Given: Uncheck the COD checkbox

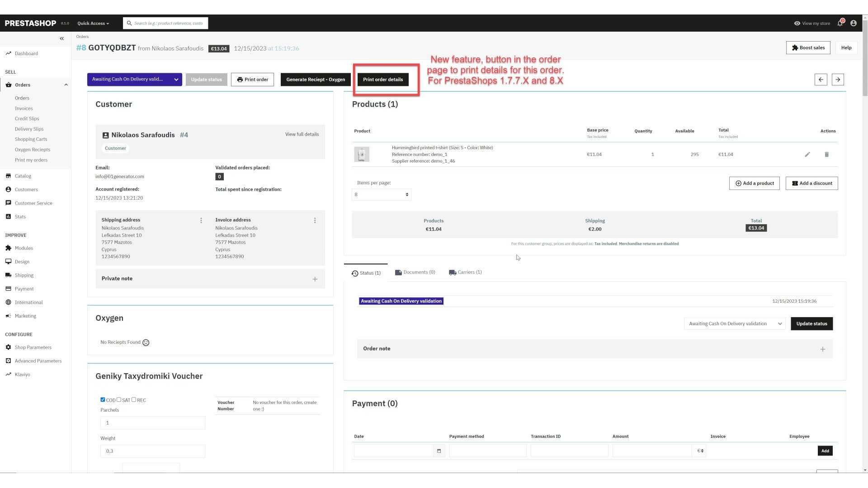Looking at the screenshot, I should (103, 399).
